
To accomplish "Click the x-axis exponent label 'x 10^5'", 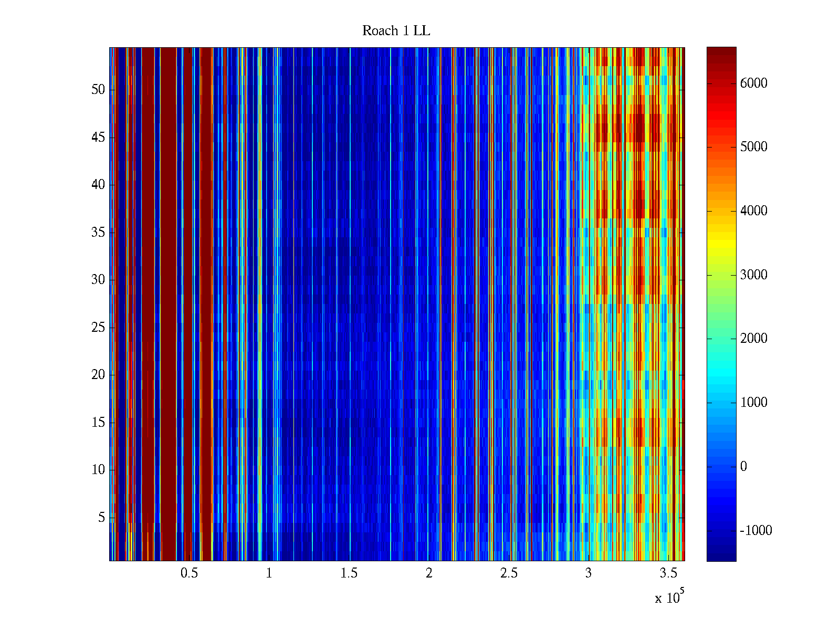I will 669,597.
